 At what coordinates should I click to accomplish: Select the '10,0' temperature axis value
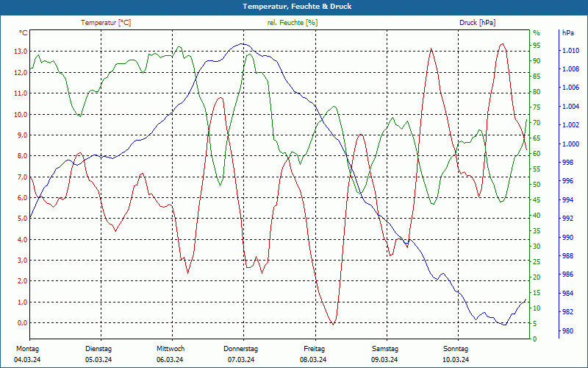click(x=21, y=114)
